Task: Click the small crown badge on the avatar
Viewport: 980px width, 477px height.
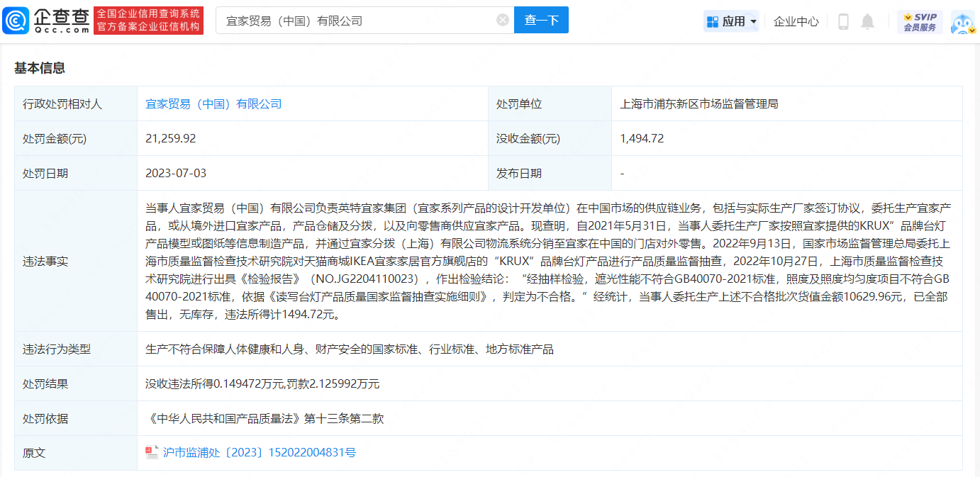Action: pos(971,30)
